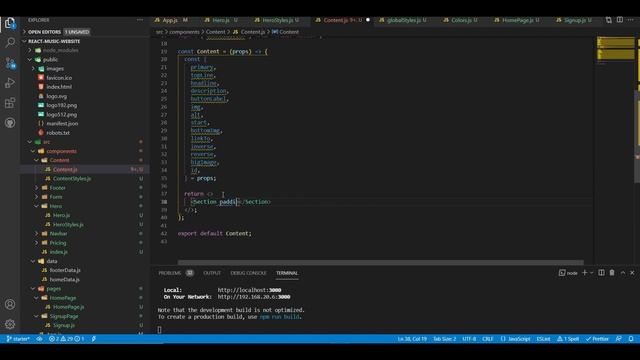
Task: Click the ESLint status item
Action: tap(543, 339)
